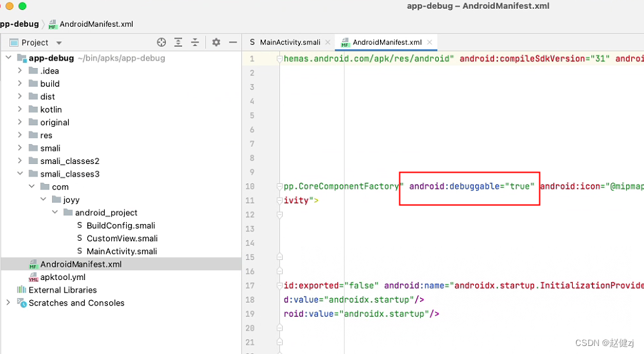Open MainActivity.smali from project tree

pyautogui.click(x=121, y=251)
